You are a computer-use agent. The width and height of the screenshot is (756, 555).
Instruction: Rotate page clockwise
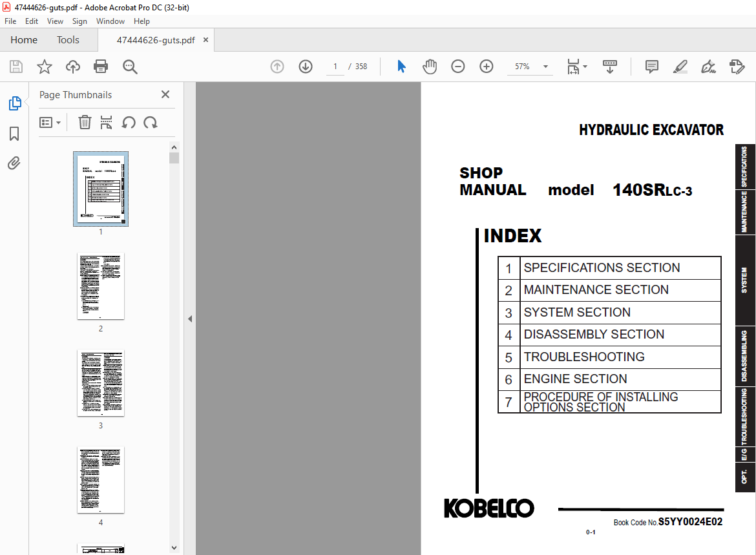(x=151, y=123)
